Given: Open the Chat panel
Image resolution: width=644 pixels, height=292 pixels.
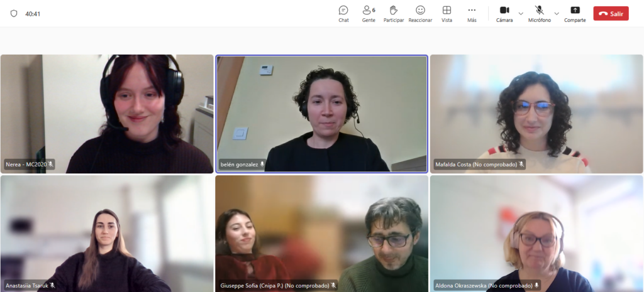Looking at the screenshot, I should 343,13.
